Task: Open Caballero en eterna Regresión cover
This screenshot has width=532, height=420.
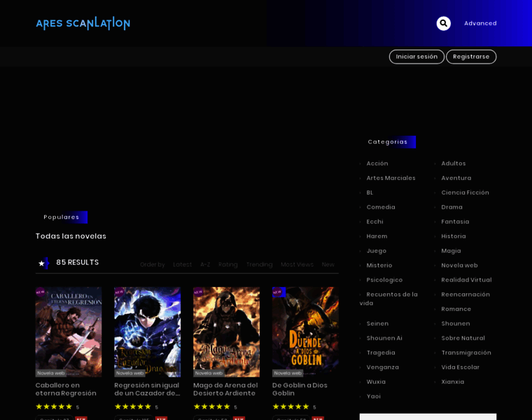Action: click(69, 332)
